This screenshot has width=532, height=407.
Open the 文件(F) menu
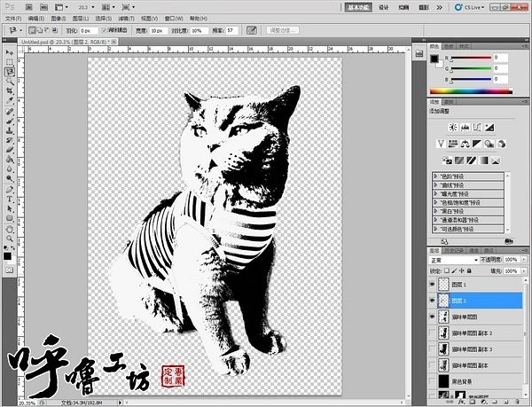pos(13,19)
